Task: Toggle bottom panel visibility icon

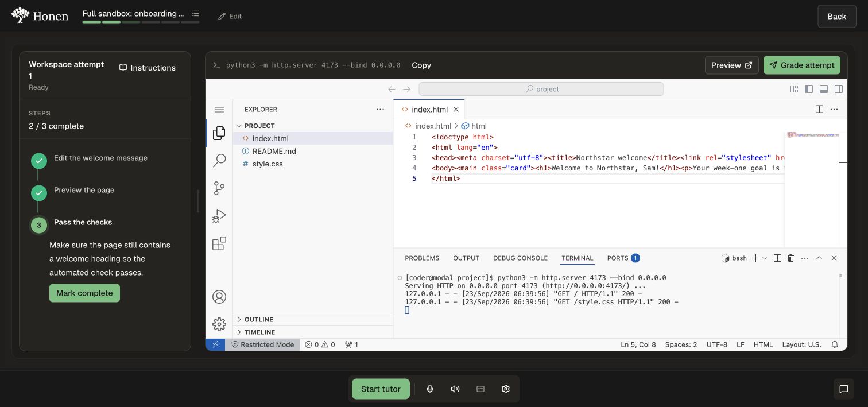Action: [x=823, y=89]
